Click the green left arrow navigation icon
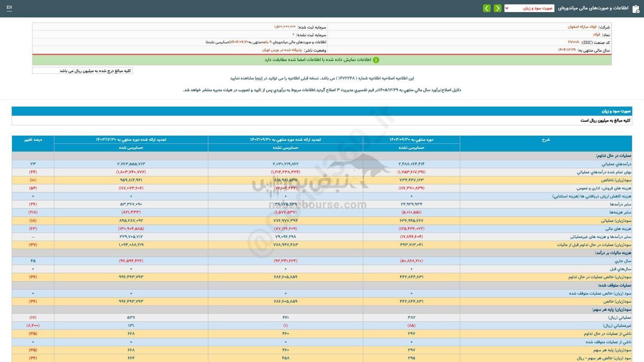 (x=486, y=8)
